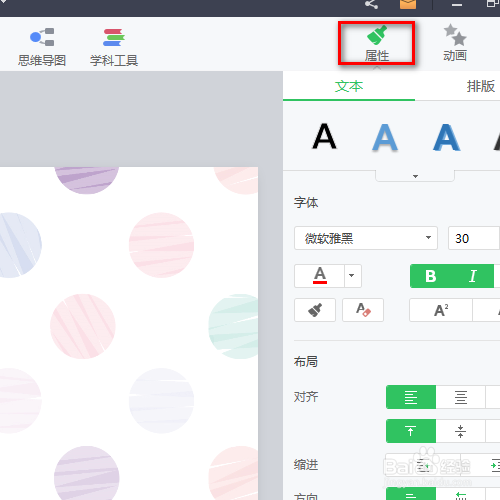Viewport: 500px width, 500px height.
Task: Open the 动画 animation panel
Action: (455, 43)
